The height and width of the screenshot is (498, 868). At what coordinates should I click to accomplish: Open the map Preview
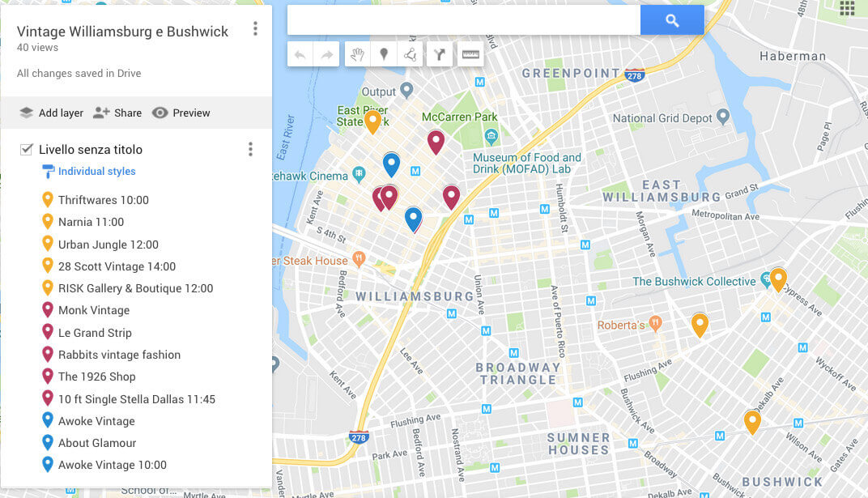[x=181, y=113]
